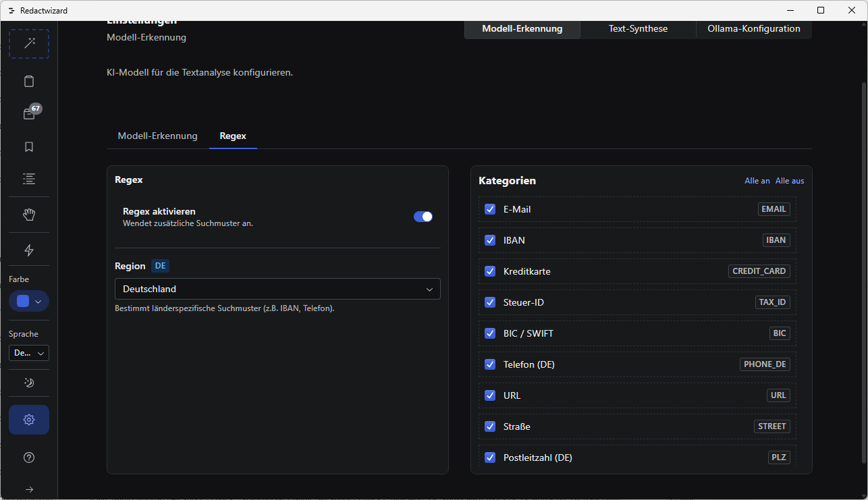Click the DE badge next to Region
Viewport: 868px width, 500px height.
click(x=160, y=266)
